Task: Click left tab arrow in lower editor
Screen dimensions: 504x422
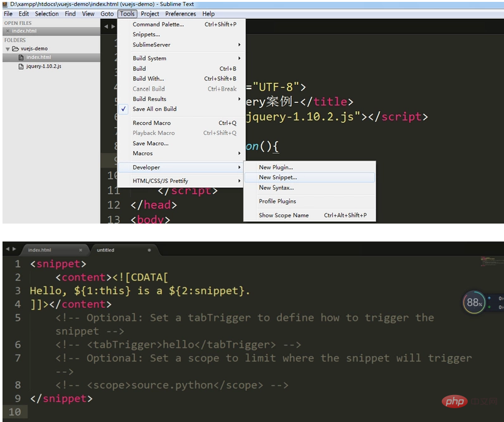Action: click(8, 249)
